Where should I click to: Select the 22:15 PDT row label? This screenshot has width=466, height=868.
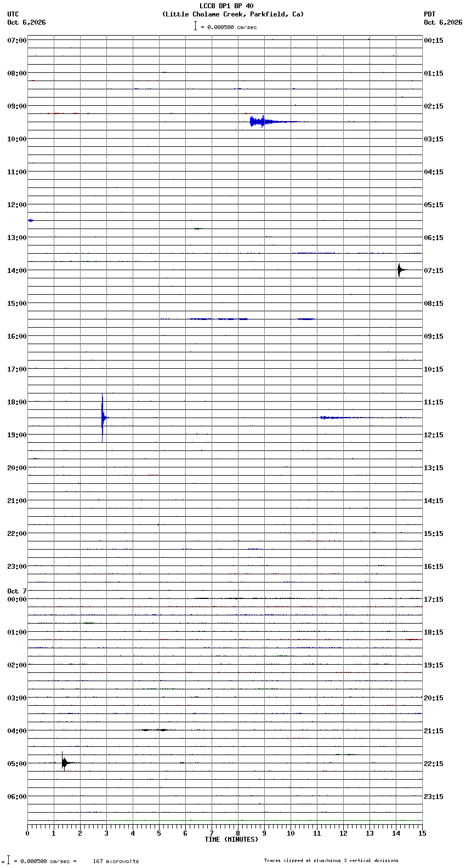[434, 764]
